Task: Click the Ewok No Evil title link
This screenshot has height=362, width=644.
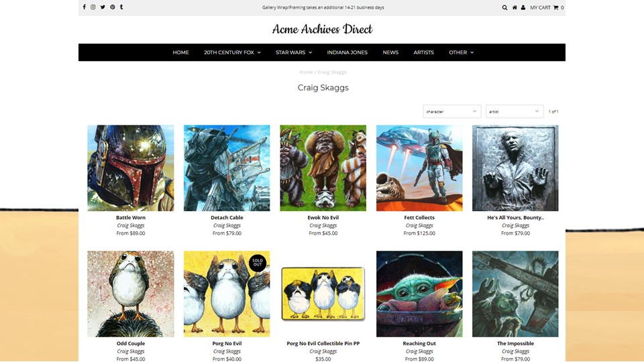Action: coord(323,217)
